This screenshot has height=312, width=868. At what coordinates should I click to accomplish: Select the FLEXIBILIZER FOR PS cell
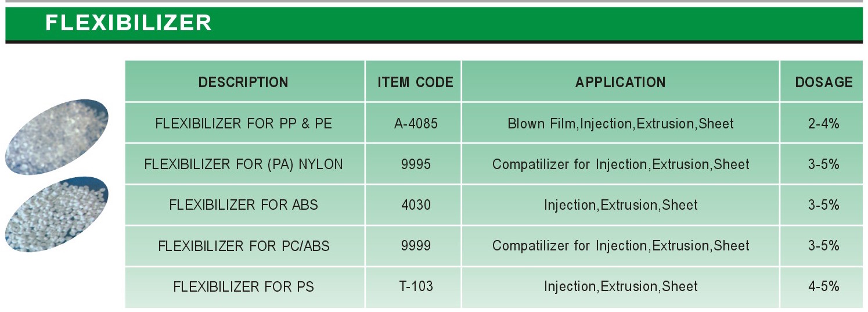pyautogui.click(x=244, y=286)
